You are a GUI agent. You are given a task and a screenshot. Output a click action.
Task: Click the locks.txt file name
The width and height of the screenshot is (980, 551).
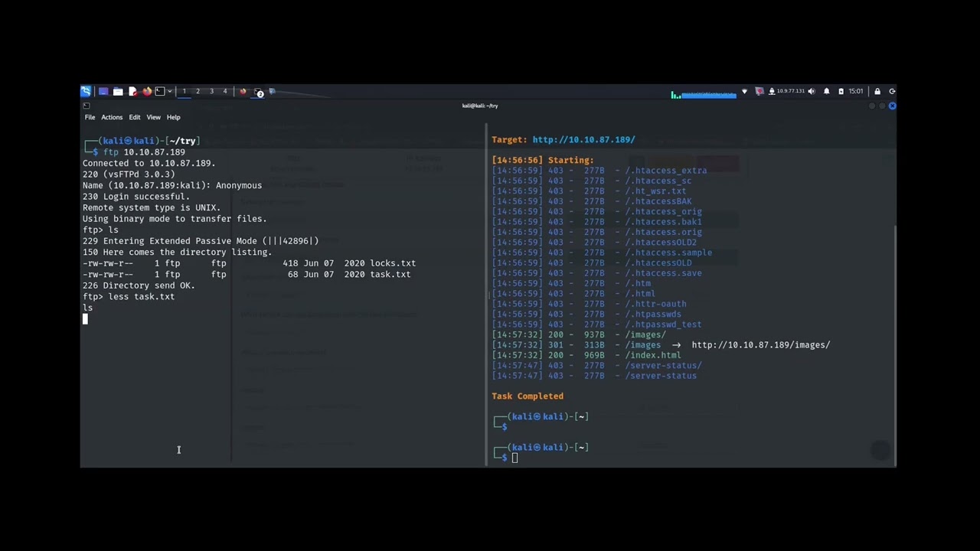(393, 263)
